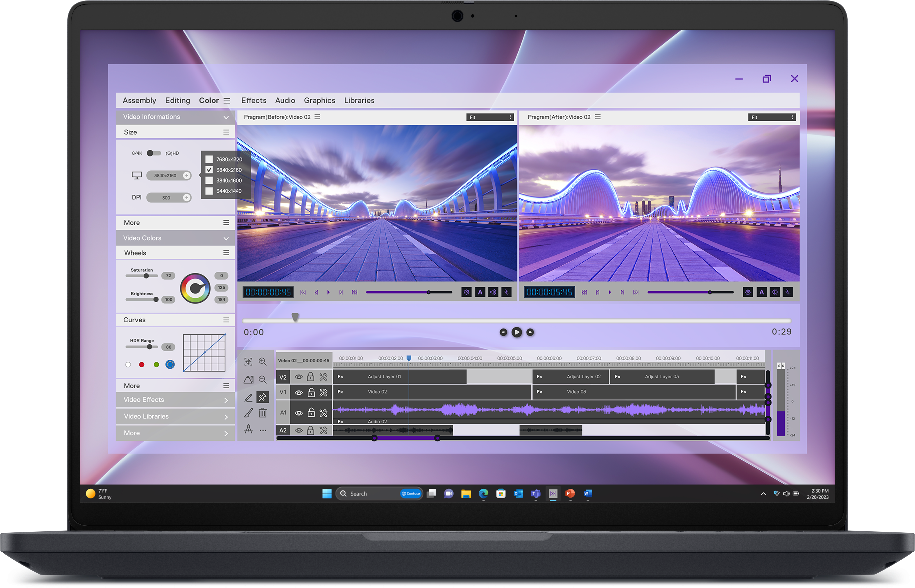Switch to the Assembly tab

[x=139, y=100]
